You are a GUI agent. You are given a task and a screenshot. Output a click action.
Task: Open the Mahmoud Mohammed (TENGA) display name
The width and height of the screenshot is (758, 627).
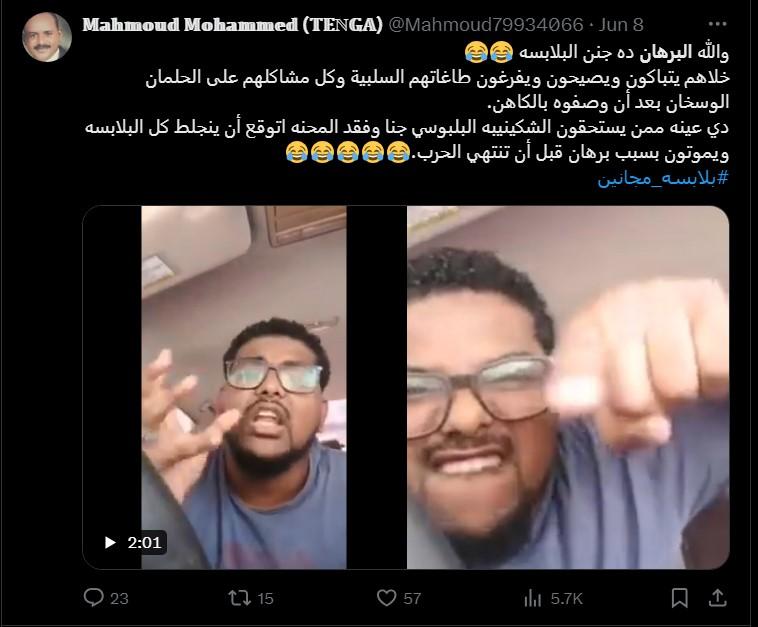pos(232,25)
